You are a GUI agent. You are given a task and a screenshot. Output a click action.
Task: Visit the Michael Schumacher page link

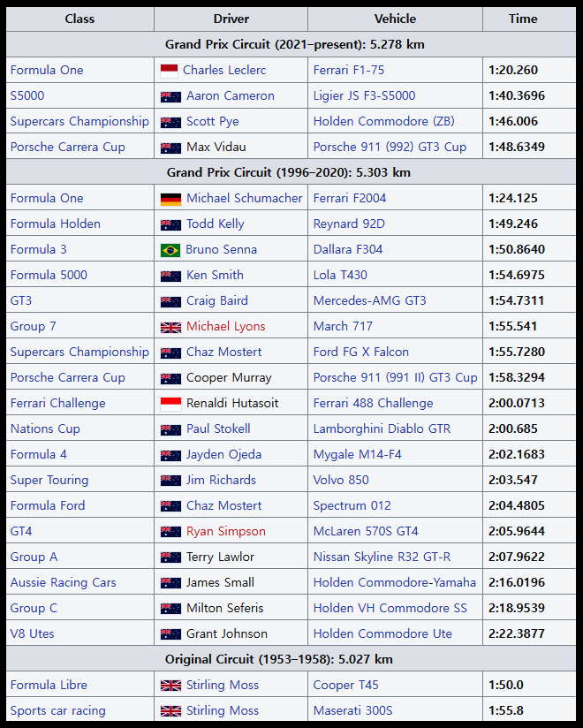244,198
